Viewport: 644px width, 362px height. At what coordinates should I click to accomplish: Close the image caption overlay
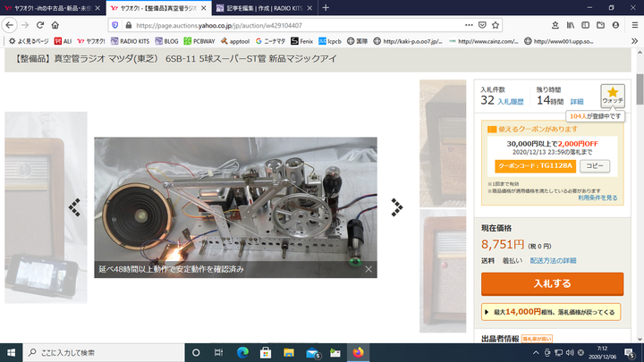pyautogui.click(x=368, y=268)
